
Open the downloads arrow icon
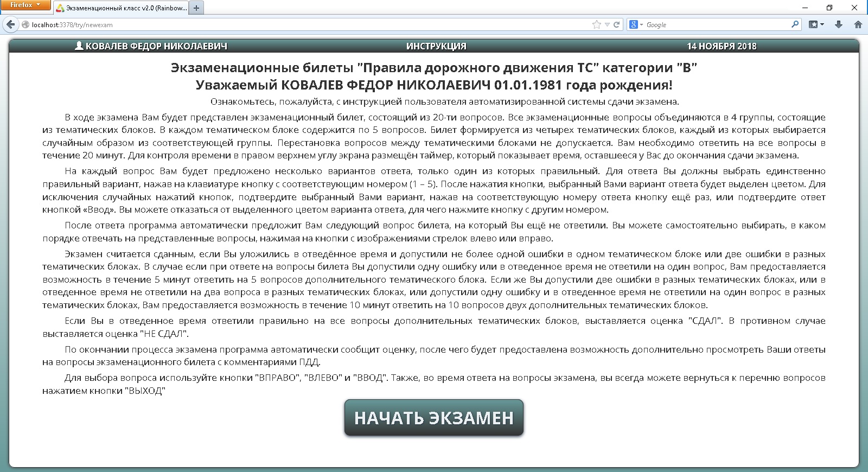[x=838, y=24]
